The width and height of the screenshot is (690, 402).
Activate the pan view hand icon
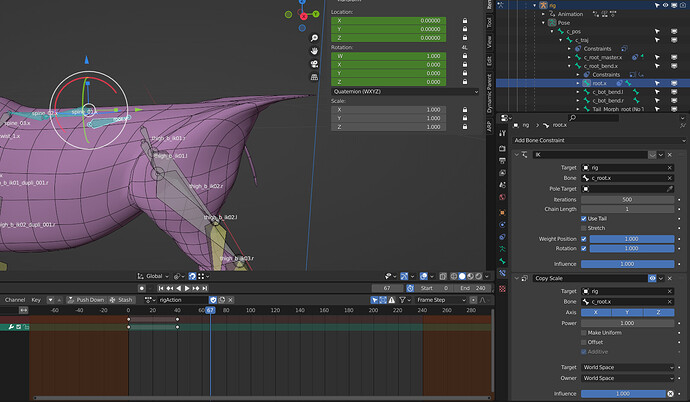point(314,51)
